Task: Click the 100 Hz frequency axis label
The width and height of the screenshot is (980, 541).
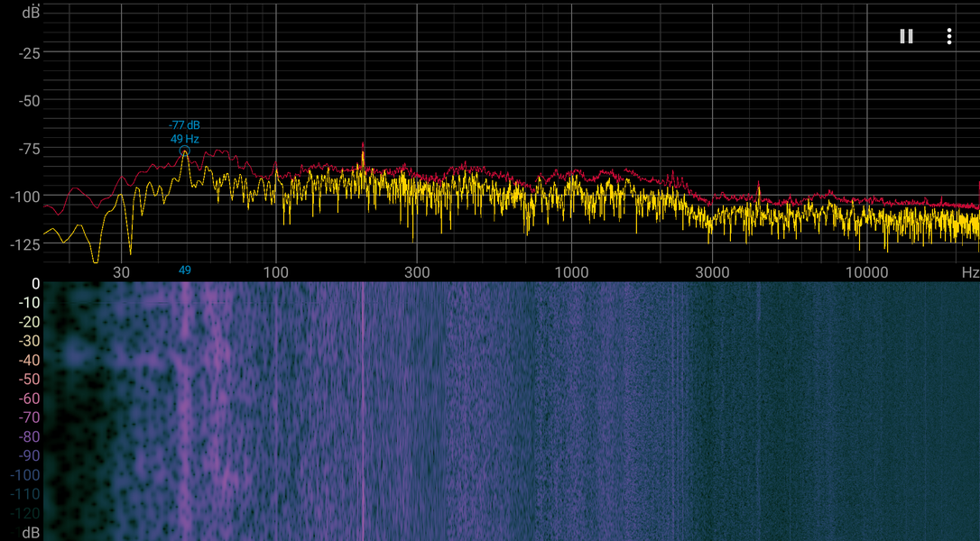Action: tap(275, 272)
